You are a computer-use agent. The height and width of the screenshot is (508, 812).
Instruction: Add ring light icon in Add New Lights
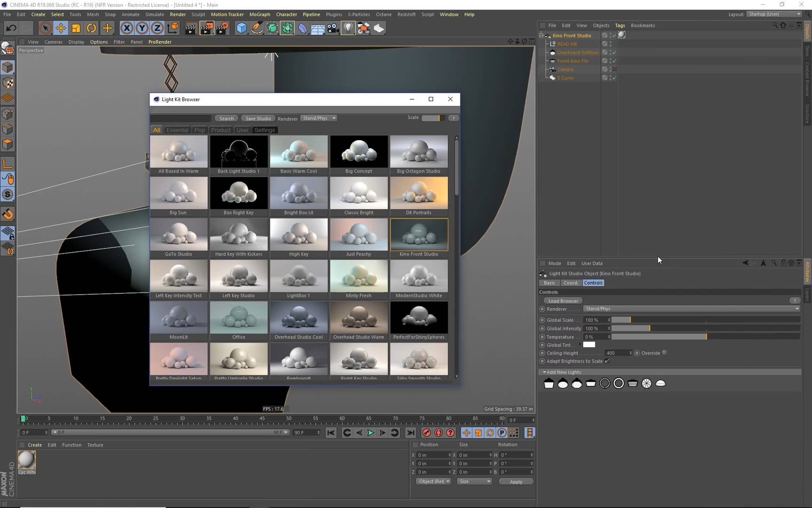(x=605, y=384)
